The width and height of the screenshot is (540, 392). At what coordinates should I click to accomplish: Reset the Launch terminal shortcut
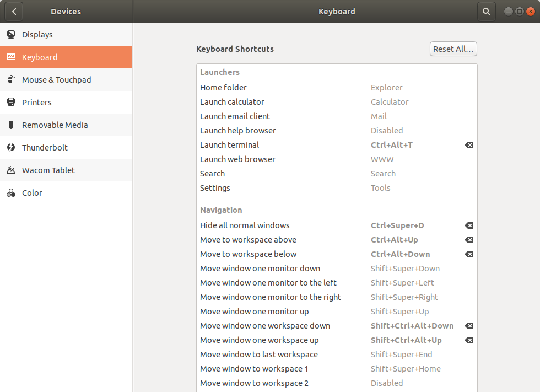[x=469, y=145]
